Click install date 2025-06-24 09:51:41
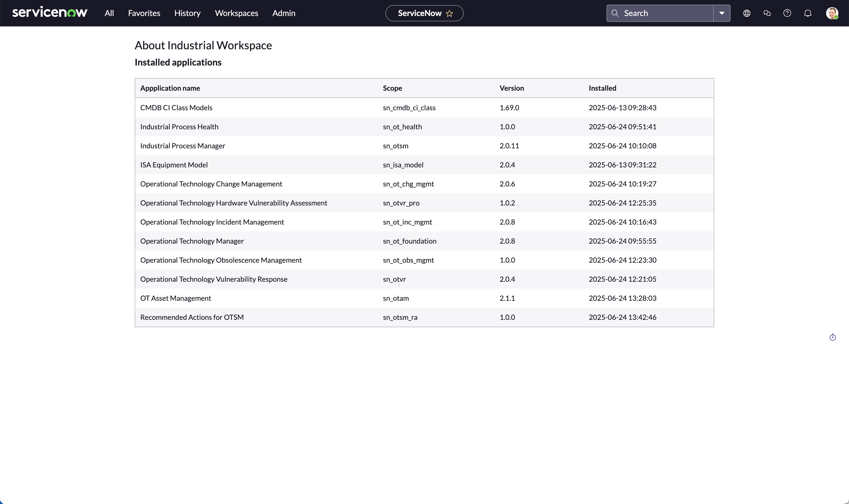The image size is (849, 504). tap(623, 127)
